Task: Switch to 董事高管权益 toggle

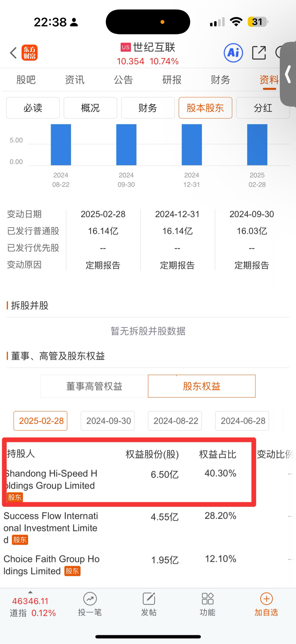Action: 94,386
